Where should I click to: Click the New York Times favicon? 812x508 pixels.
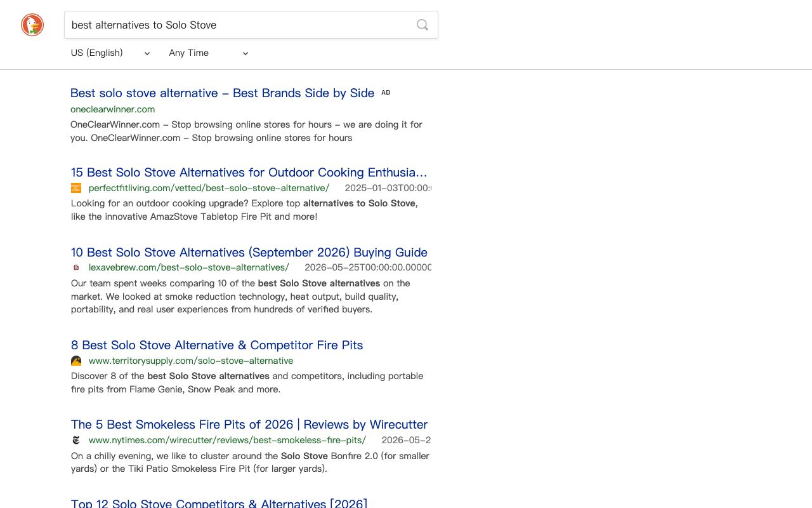coord(76,440)
